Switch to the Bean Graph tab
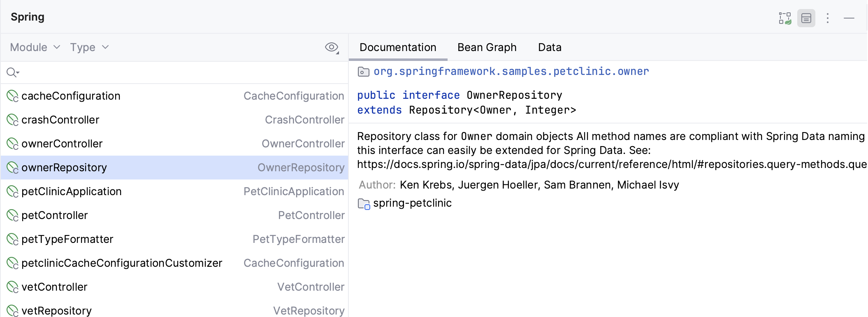 pyautogui.click(x=487, y=47)
